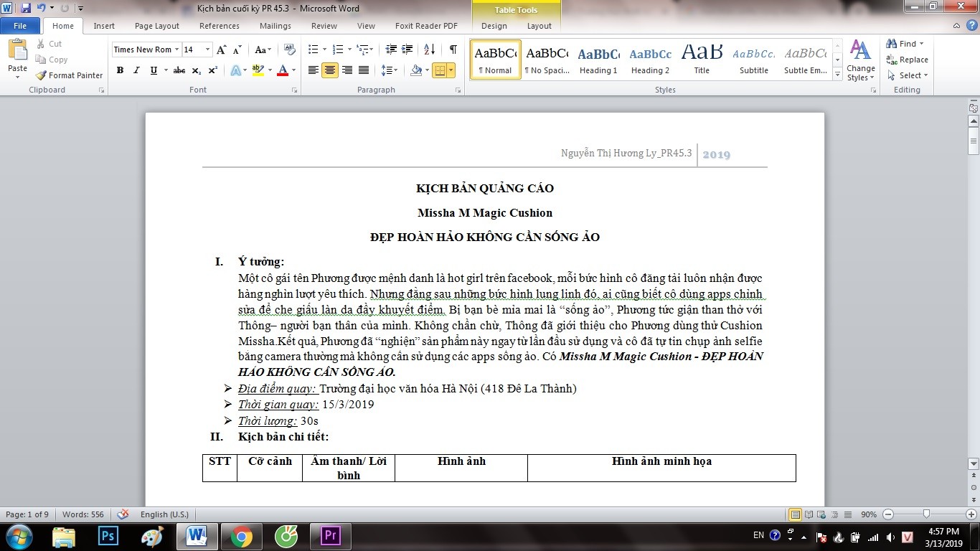This screenshot has height=551, width=980.
Task: Decrease paragraph indent
Action: (391, 50)
